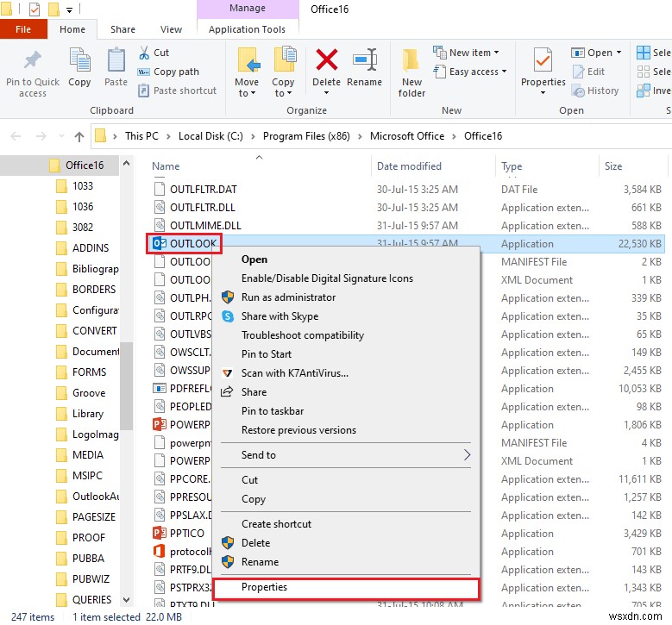Click navigation pane scrollbar up arrow
The width and height of the screenshot is (672, 625).
(x=127, y=163)
